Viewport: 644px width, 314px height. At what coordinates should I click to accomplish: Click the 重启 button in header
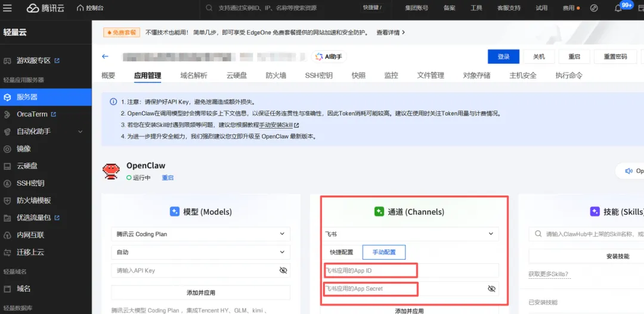pyautogui.click(x=574, y=57)
